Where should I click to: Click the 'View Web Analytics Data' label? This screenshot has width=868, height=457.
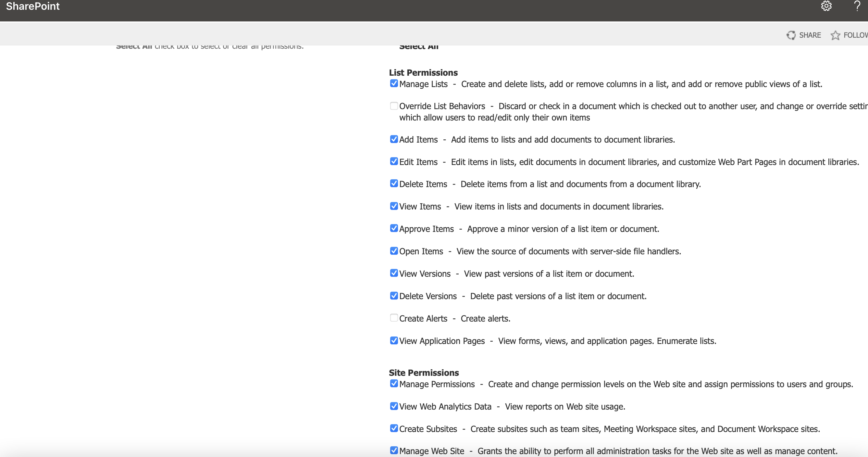(x=445, y=406)
